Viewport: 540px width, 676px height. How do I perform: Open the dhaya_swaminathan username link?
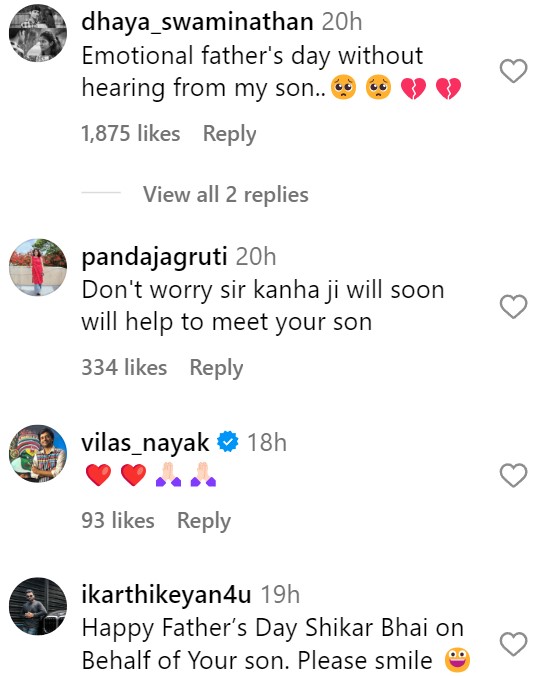point(197,22)
